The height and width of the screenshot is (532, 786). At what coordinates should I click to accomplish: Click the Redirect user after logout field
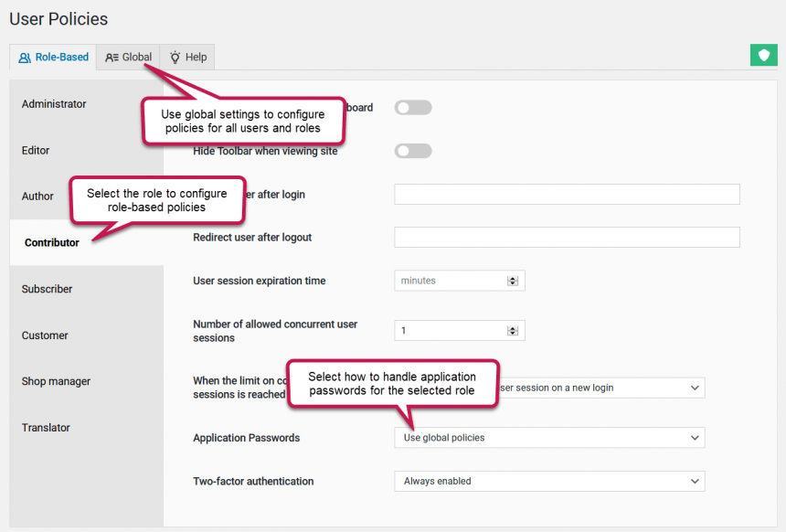[x=567, y=237]
